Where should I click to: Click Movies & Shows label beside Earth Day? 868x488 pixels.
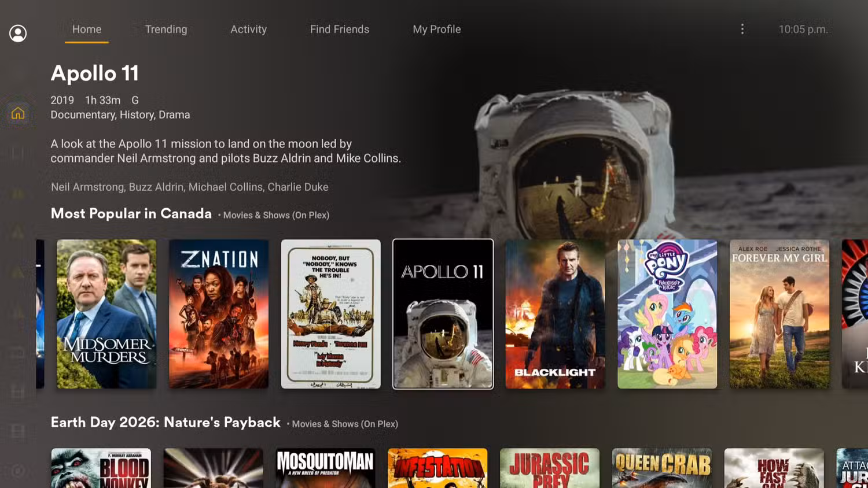coord(345,424)
